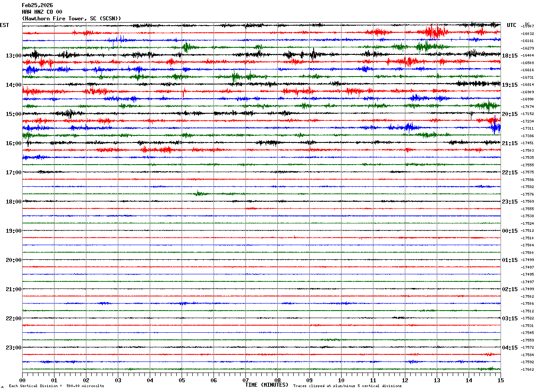The width and height of the screenshot is (536, 392).
Task: Click the TIME (MINUTES) axis title
Action: click(x=267, y=385)
